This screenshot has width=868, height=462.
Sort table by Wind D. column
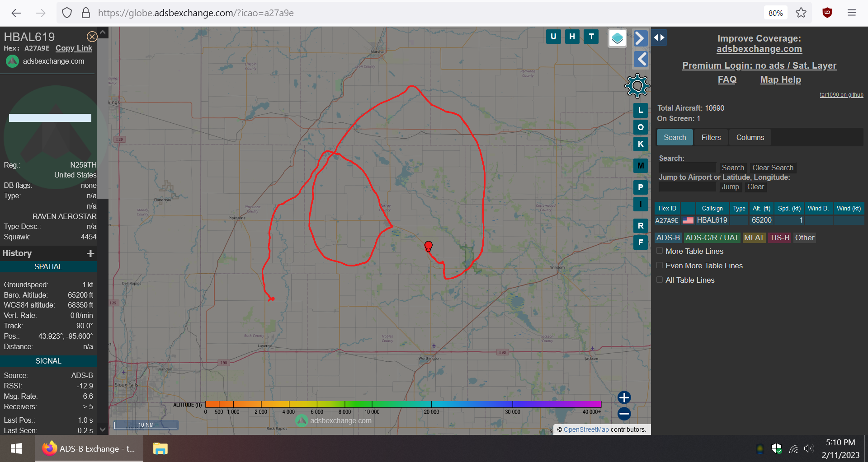pos(818,208)
